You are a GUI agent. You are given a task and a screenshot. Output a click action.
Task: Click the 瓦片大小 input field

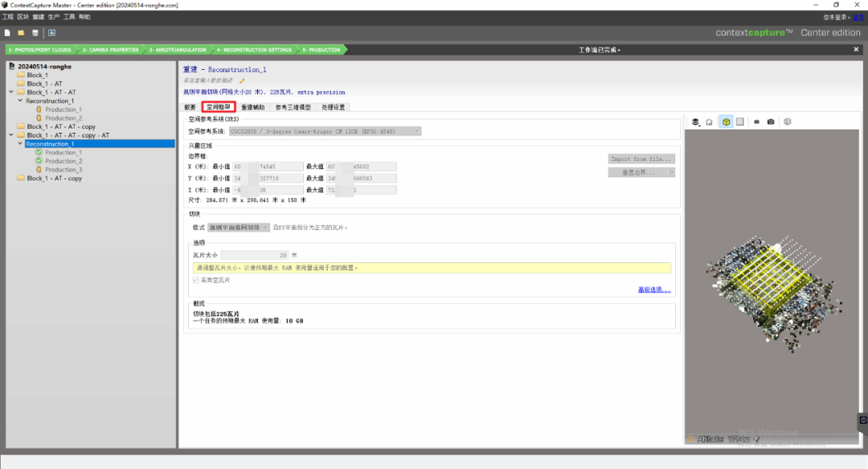tap(255, 255)
